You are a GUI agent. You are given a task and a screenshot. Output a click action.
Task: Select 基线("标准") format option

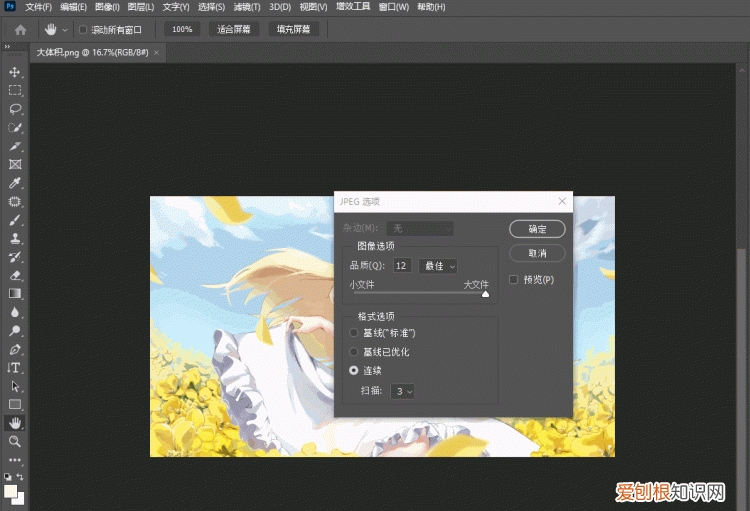click(x=354, y=333)
